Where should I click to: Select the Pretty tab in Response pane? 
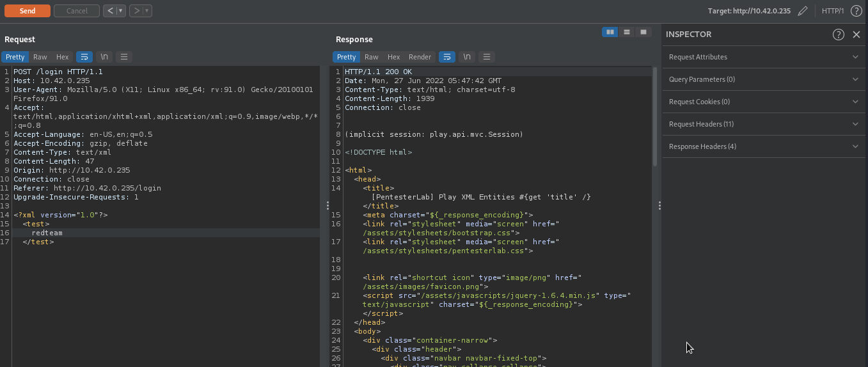click(347, 57)
